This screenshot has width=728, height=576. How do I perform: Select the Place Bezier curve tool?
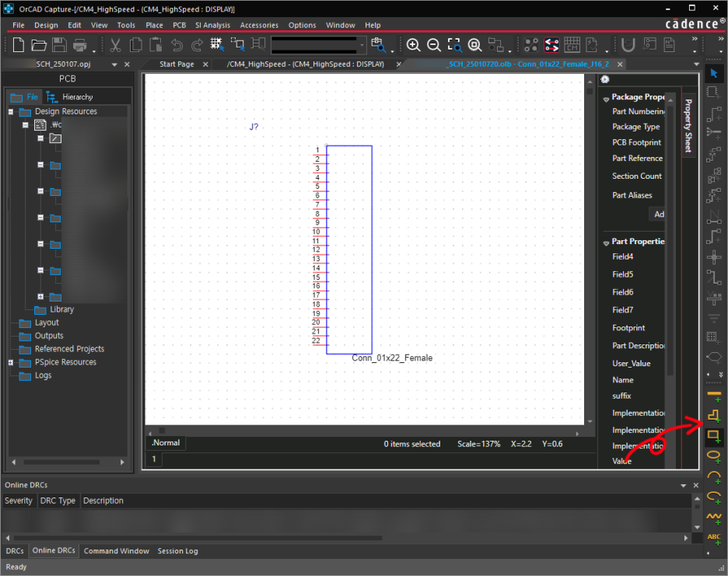pyautogui.click(x=714, y=518)
